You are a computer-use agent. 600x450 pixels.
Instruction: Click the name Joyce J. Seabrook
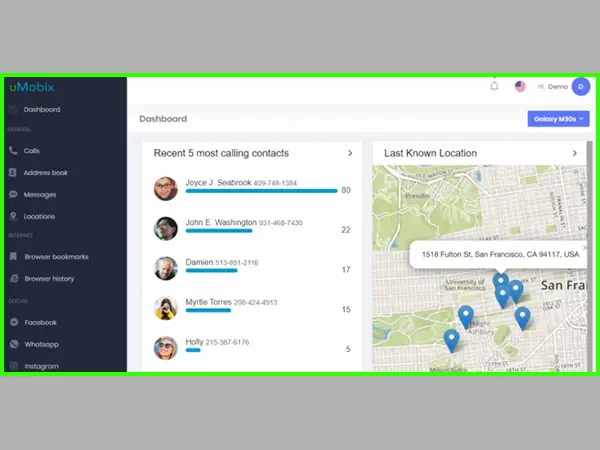[218, 183]
